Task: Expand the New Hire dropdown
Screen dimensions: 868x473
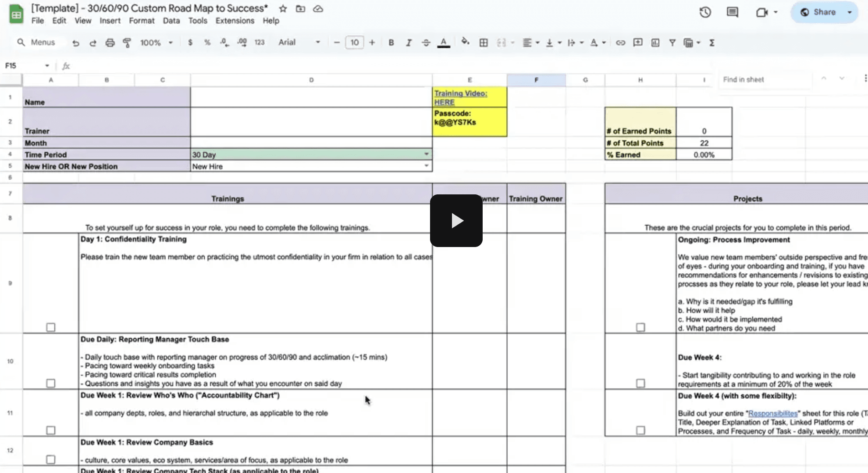Action: 426,166
